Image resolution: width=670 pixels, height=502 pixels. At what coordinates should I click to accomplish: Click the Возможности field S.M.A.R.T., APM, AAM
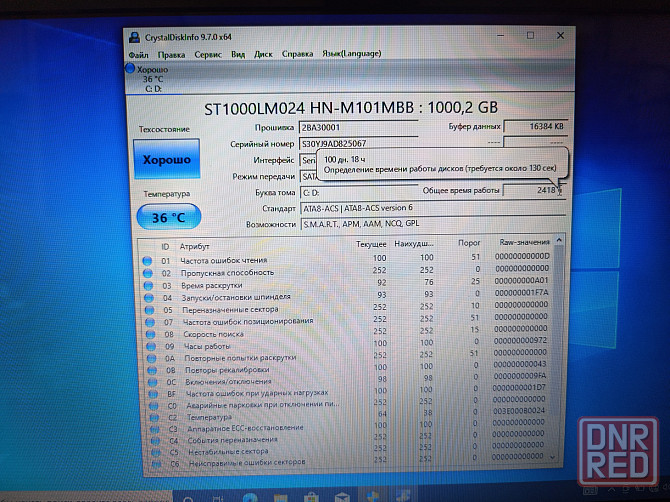(x=433, y=223)
